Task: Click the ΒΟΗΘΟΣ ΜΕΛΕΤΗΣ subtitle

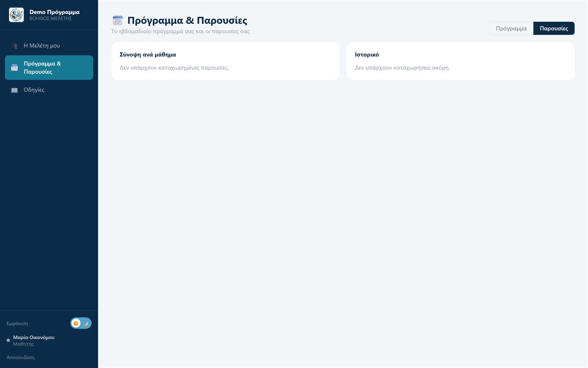Action: [51, 18]
